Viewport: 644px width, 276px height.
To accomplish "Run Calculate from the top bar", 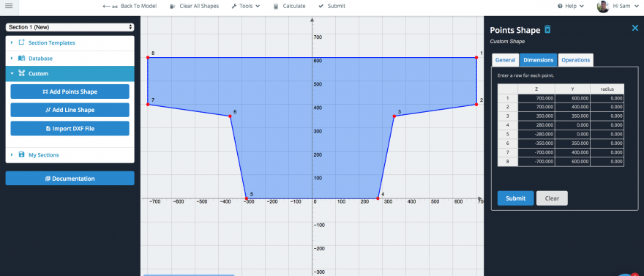I will 289,6.
